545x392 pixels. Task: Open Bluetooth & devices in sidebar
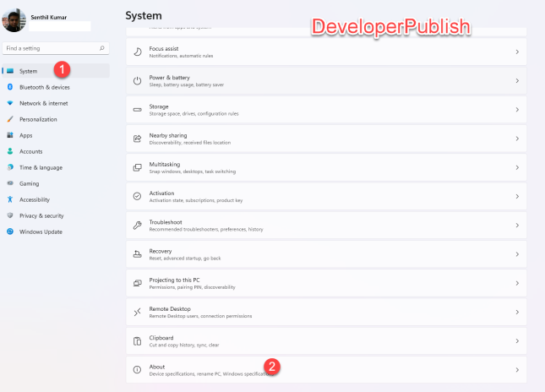point(44,87)
